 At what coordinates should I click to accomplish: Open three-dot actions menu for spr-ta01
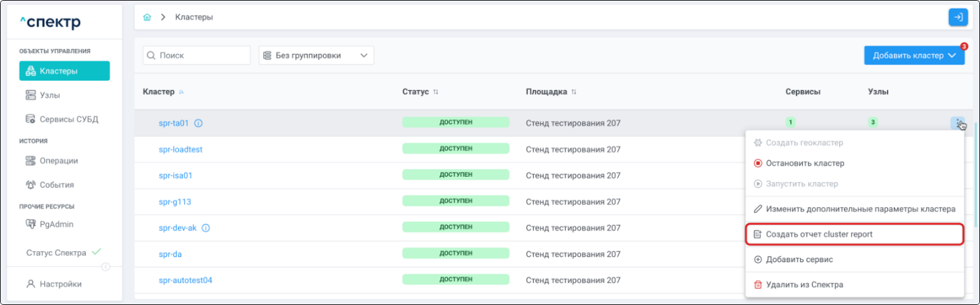click(x=958, y=123)
